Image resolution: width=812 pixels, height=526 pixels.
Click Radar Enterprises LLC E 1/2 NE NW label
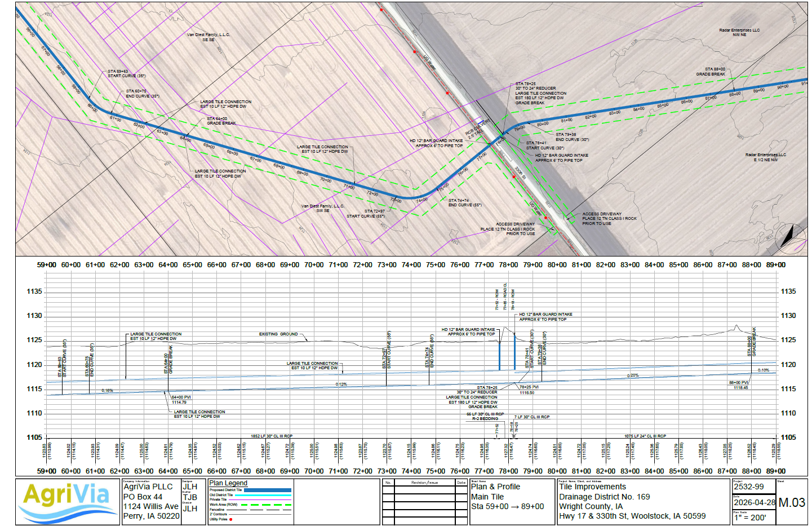click(x=765, y=157)
